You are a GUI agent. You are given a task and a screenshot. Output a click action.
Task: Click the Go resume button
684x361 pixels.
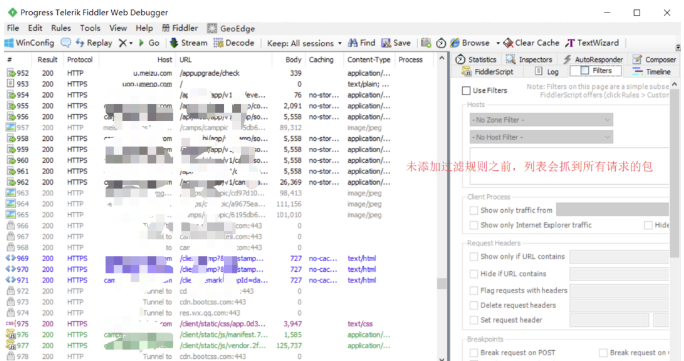pyautogui.click(x=149, y=43)
